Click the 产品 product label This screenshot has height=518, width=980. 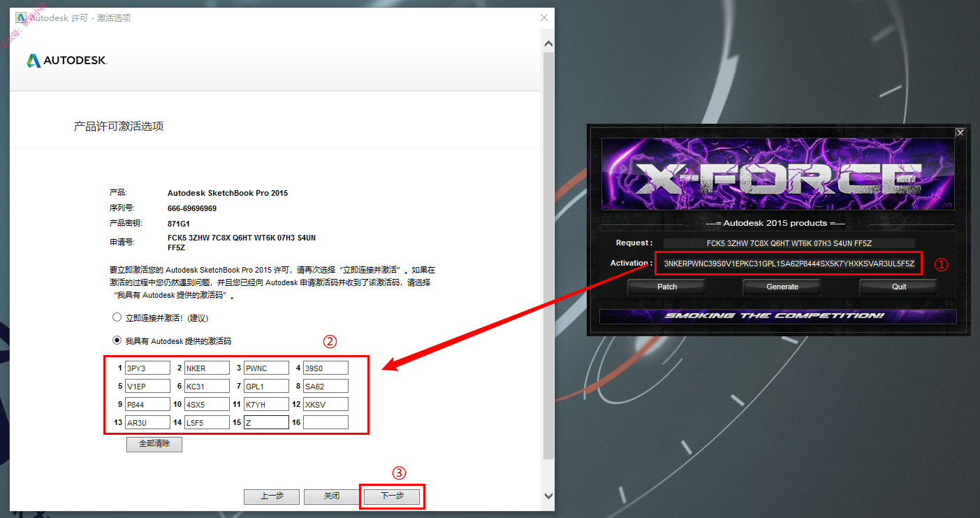coord(118,193)
